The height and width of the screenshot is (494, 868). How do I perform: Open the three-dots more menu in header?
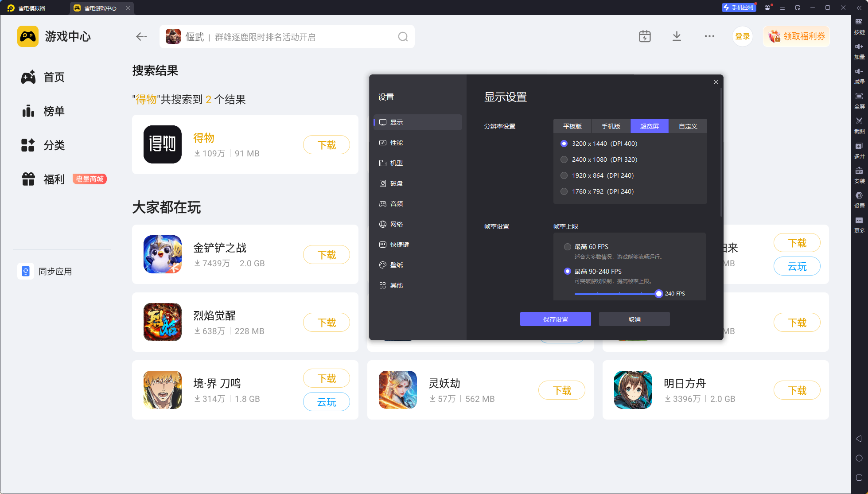(709, 36)
